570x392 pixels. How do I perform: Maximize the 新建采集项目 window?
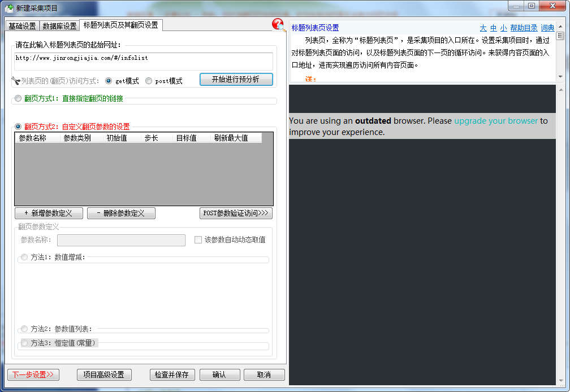531,6
